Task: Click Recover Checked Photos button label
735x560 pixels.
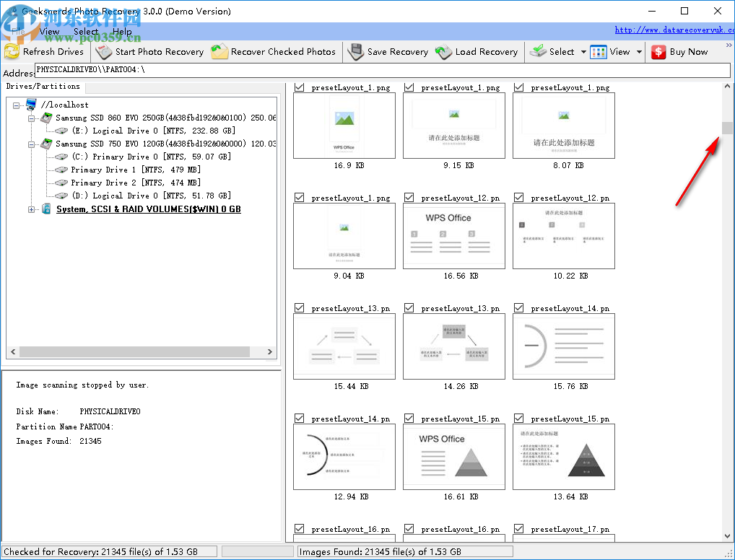Action: click(283, 51)
